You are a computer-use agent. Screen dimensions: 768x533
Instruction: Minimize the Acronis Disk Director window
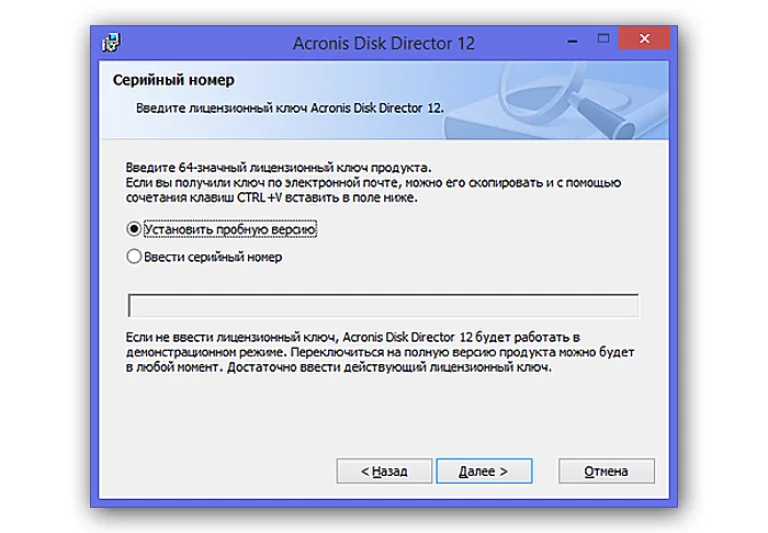click(572, 39)
